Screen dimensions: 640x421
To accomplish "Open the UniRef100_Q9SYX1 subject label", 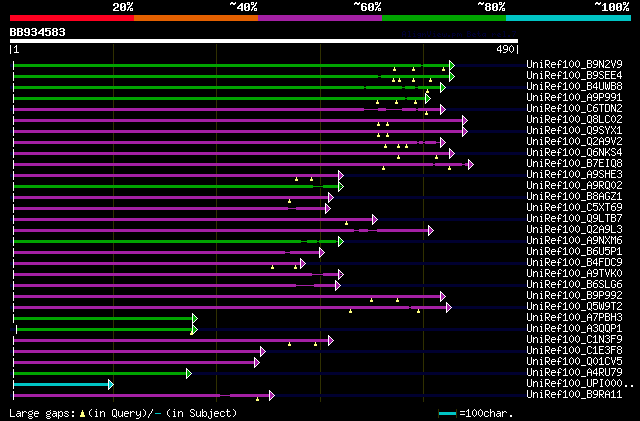I will tap(574, 131).
